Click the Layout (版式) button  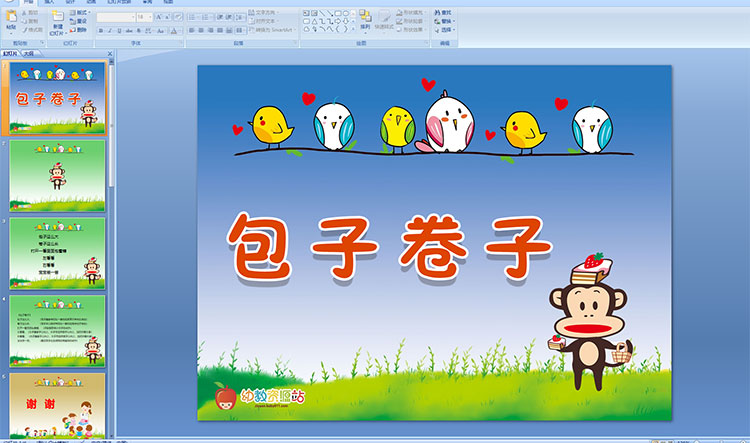click(80, 13)
